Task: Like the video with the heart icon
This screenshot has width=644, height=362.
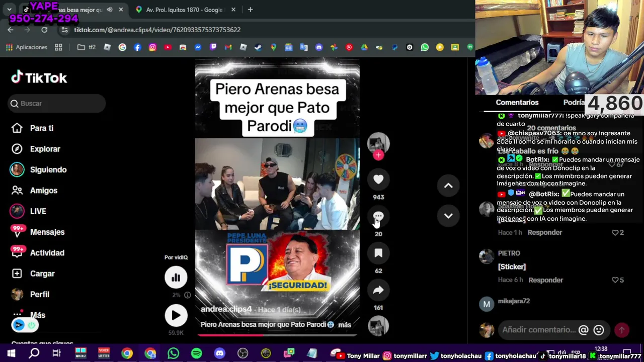Action: [x=378, y=179]
